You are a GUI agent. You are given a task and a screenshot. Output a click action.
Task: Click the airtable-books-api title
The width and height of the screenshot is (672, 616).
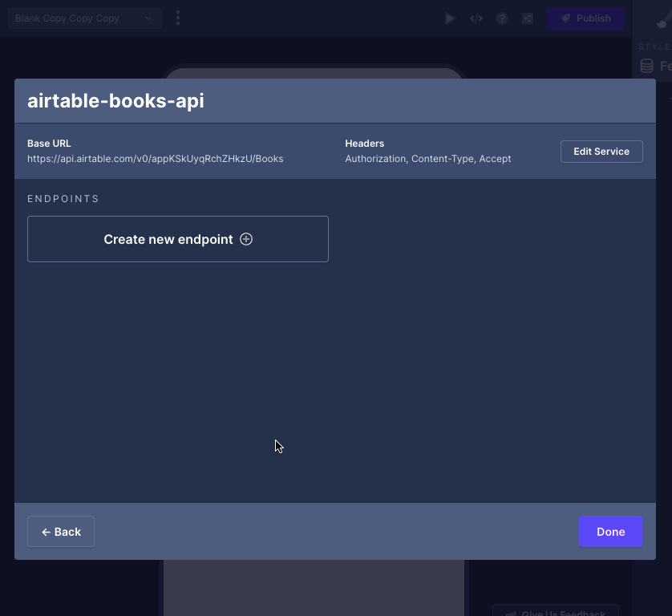point(115,101)
